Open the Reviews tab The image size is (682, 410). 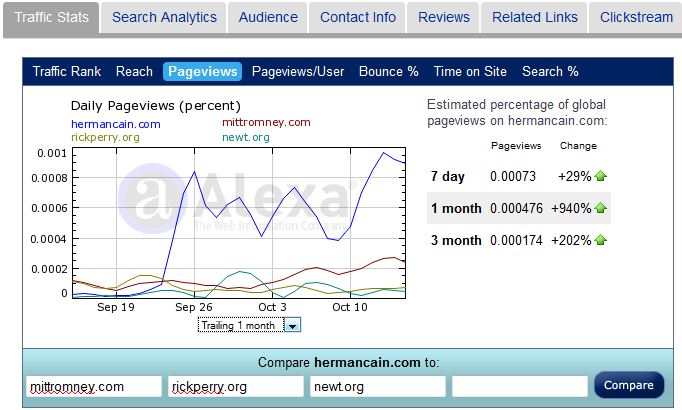444,18
